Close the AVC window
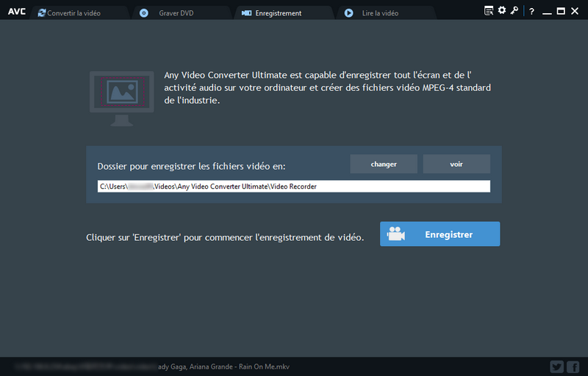This screenshot has height=376, width=588. (575, 11)
